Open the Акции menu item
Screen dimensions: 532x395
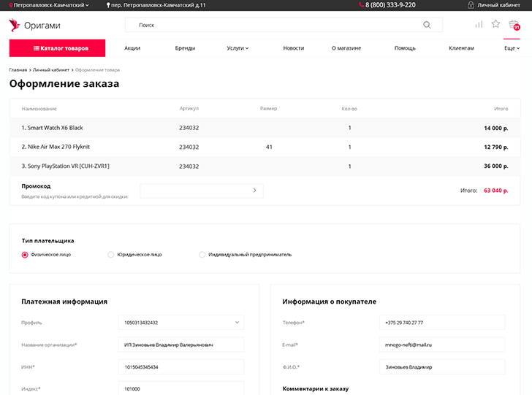click(132, 48)
